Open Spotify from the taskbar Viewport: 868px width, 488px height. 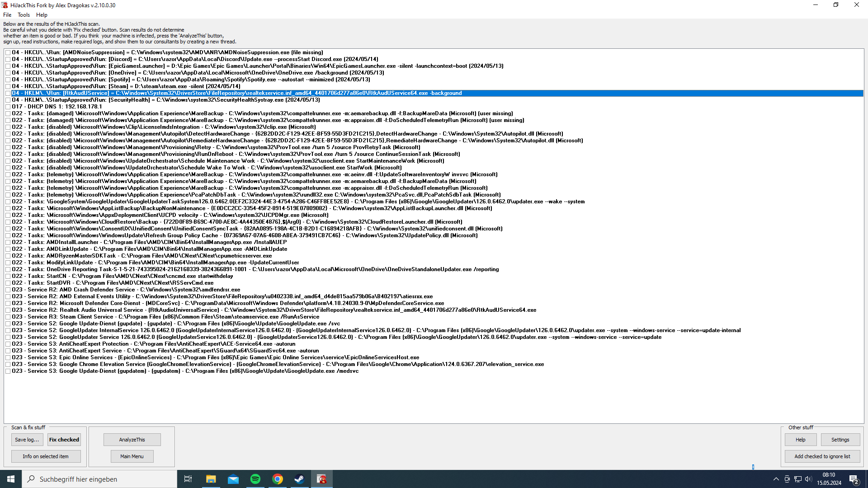click(255, 479)
